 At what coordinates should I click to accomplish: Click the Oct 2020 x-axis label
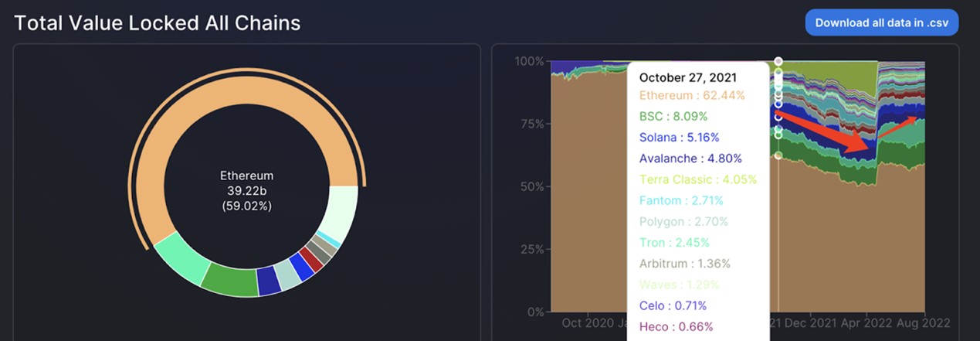[588, 322]
